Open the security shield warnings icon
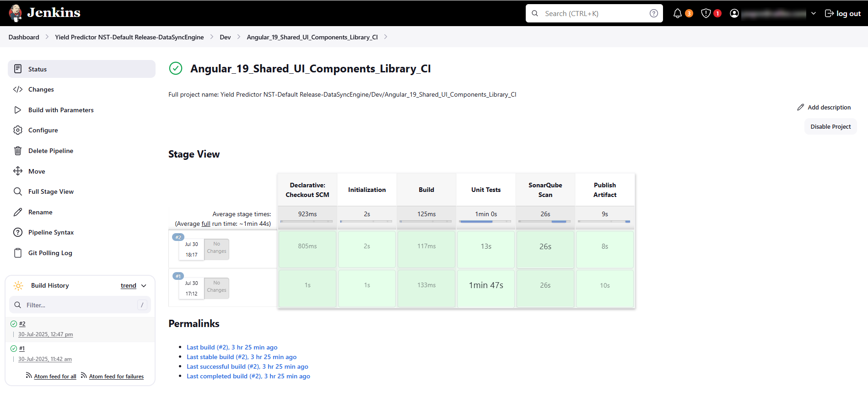The width and height of the screenshot is (868, 404). 706,13
